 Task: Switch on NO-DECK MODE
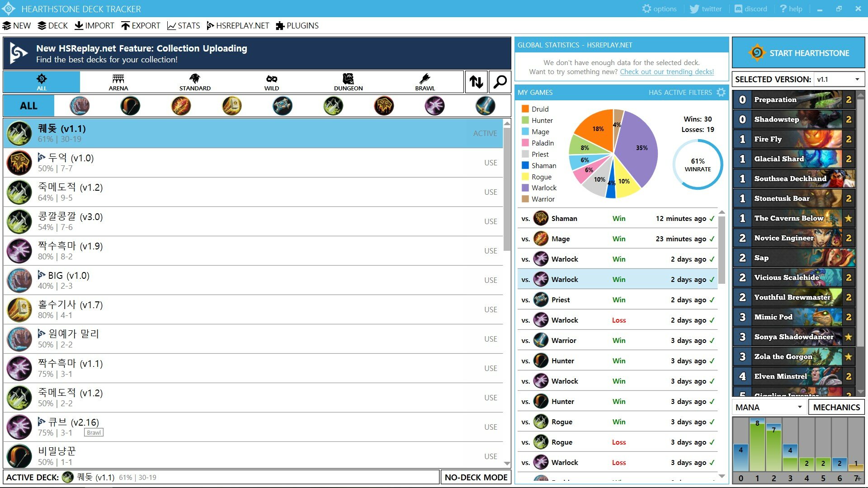476,477
